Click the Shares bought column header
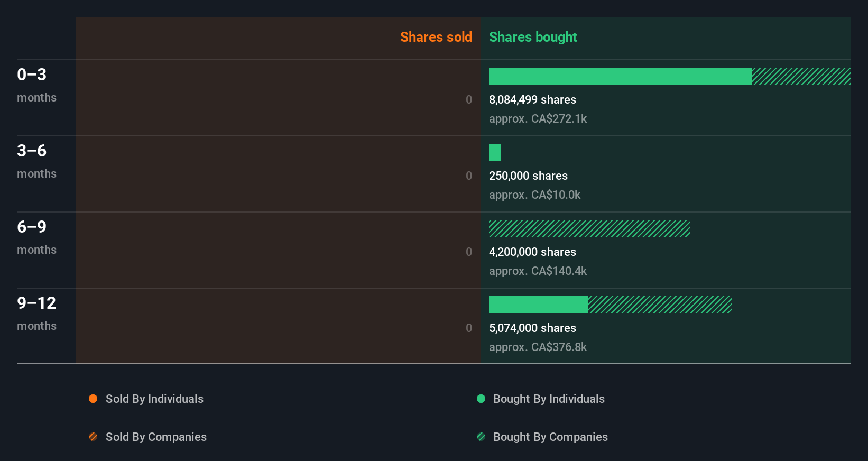Screen dimensions: 868x461 coord(533,37)
